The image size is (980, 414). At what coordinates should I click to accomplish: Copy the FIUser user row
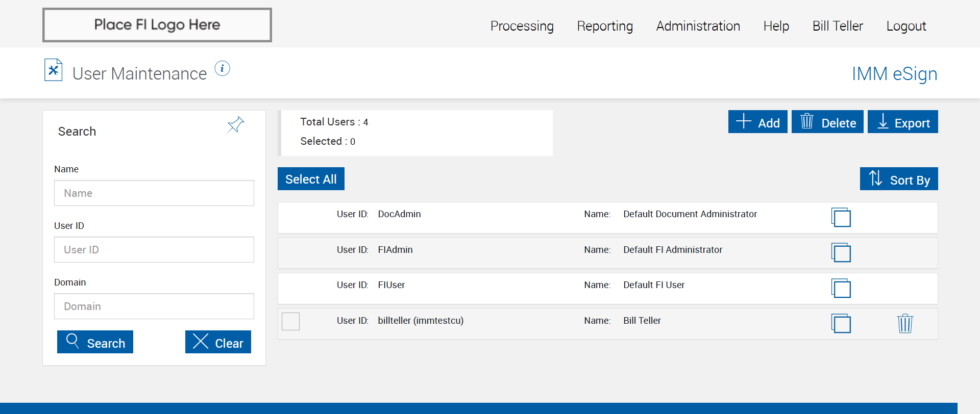[841, 288]
